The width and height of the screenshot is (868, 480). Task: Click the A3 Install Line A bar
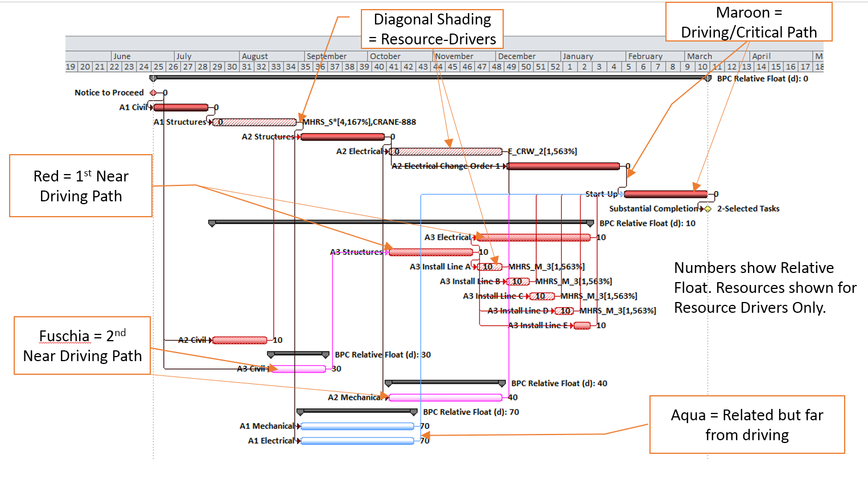(x=489, y=267)
